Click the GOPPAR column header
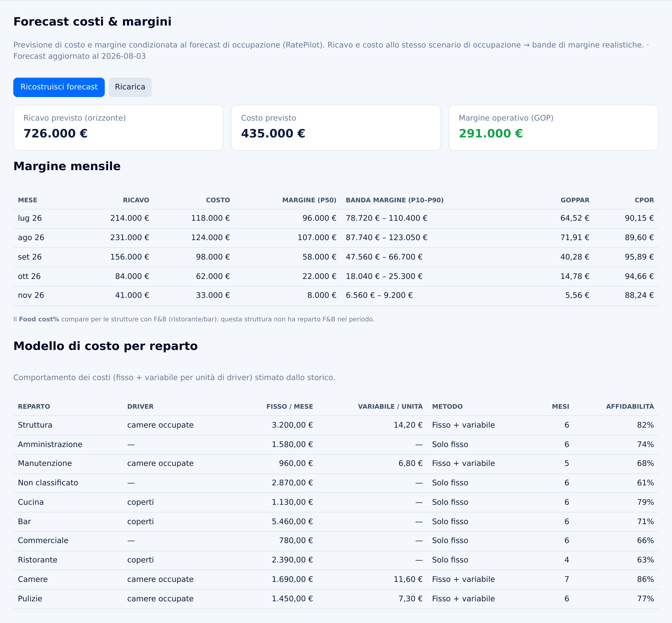Screen dimensions: 672x623 575,200
